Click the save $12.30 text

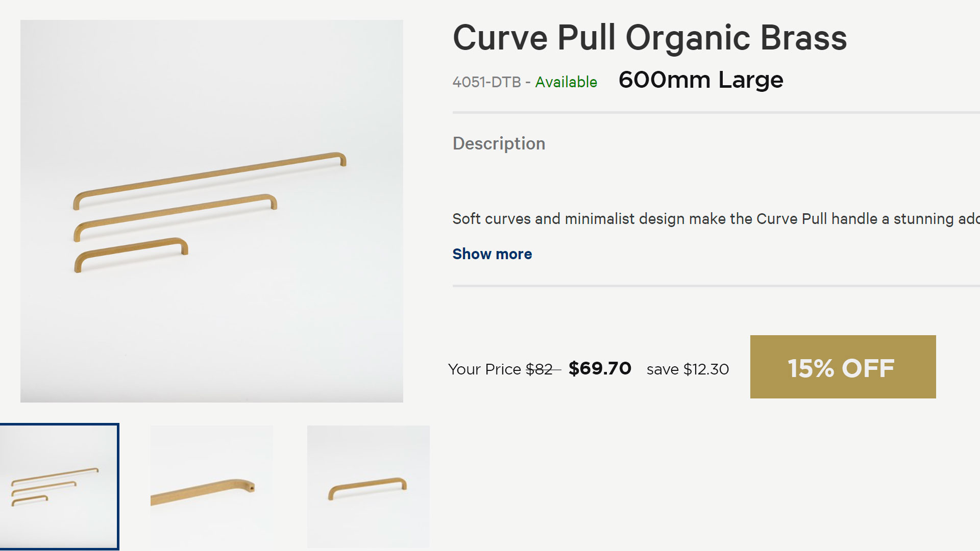tap(688, 369)
